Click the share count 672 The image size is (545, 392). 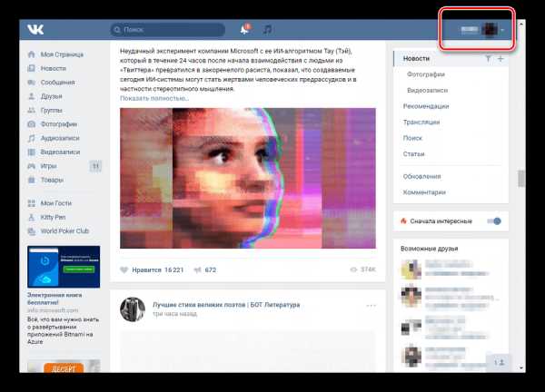point(211,269)
